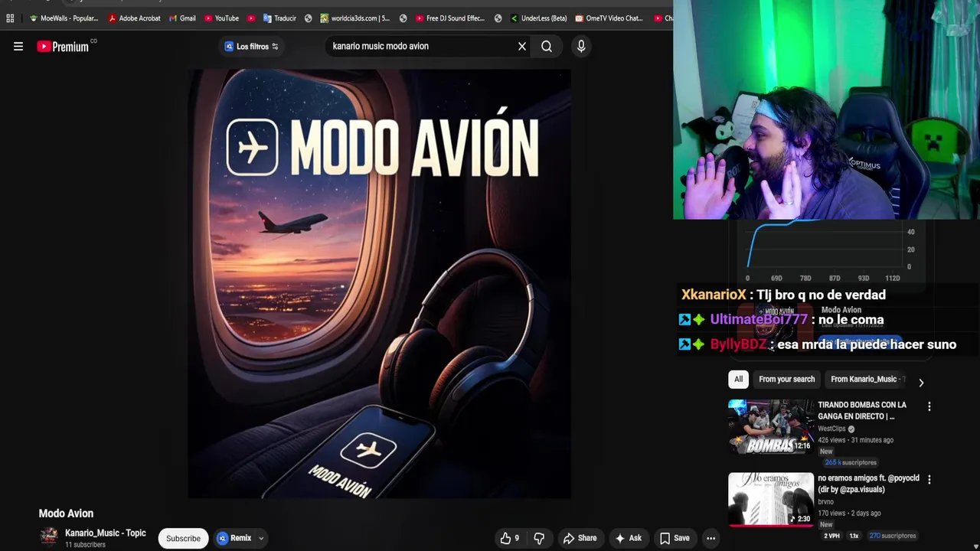980x551 pixels.
Task: Open Kanario_Music channel avatar
Action: click(x=49, y=536)
